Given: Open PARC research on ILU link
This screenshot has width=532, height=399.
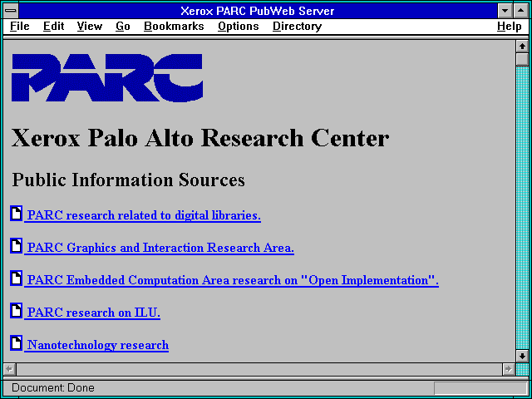Looking at the screenshot, I should point(92,313).
